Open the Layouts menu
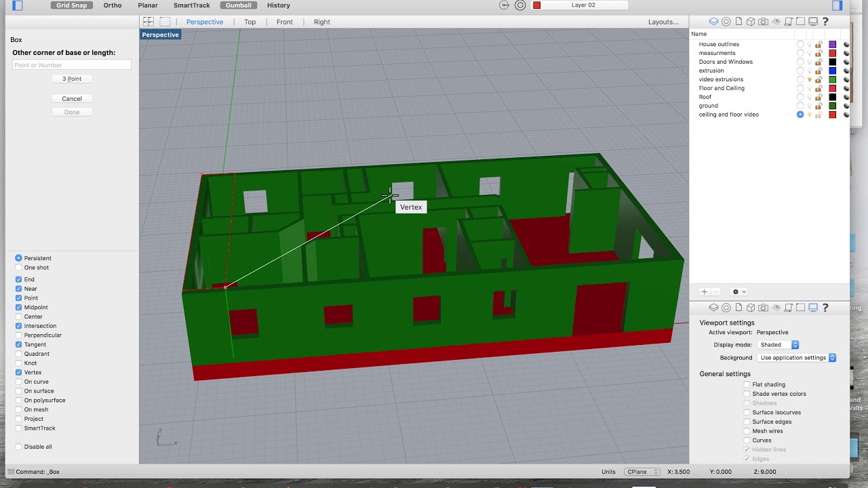 coord(663,22)
